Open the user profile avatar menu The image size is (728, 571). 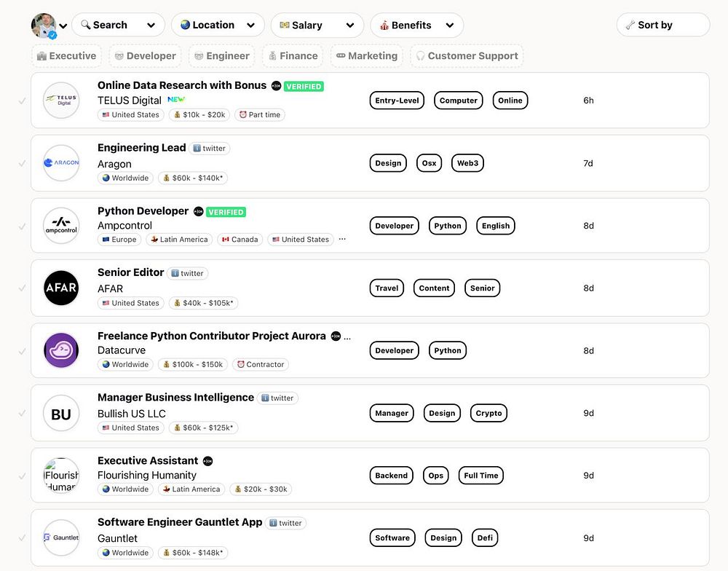pyautogui.click(x=49, y=25)
